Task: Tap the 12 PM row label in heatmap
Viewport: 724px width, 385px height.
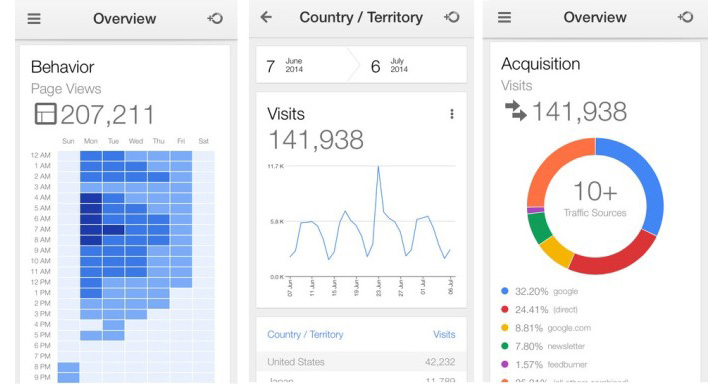Action: click(x=41, y=282)
